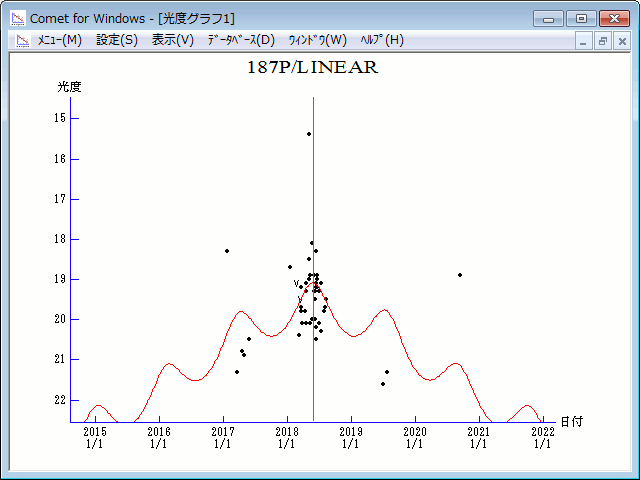Click the Comet for Windows title bar icon
Viewport: 640px width, 480px height.
17,18
